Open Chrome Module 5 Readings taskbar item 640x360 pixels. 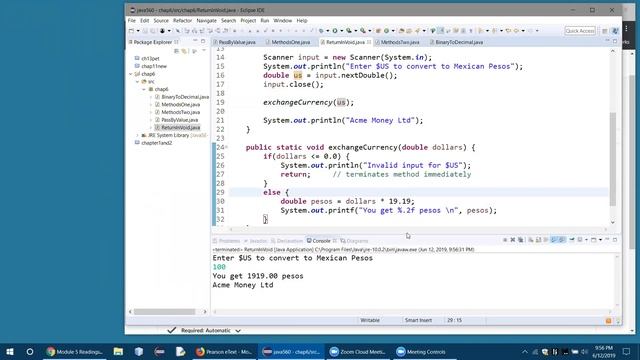(x=74, y=351)
